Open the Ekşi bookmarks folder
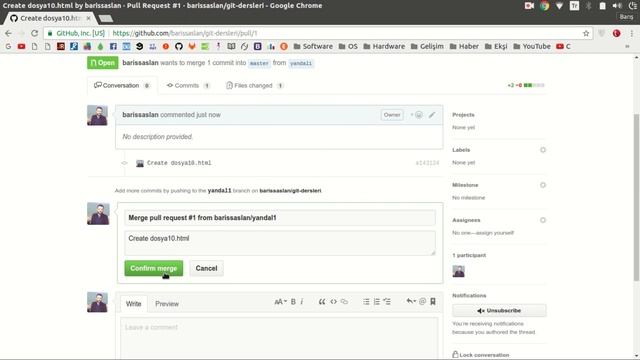The image size is (640, 360). (x=496, y=47)
